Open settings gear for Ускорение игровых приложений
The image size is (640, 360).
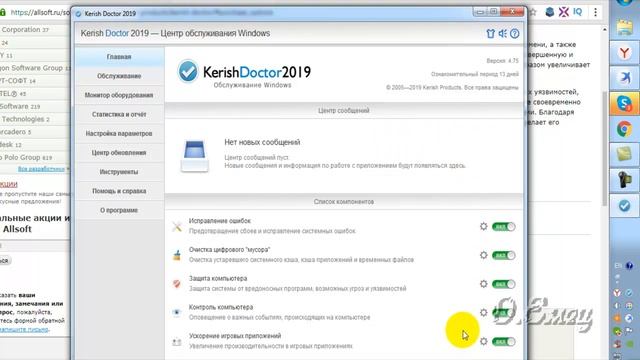click(x=484, y=341)
